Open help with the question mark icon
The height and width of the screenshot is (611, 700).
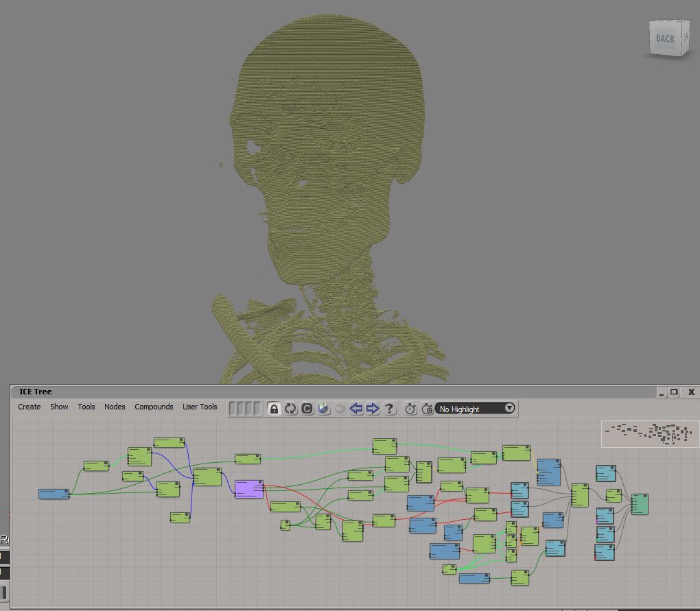[x=389, y=409]
